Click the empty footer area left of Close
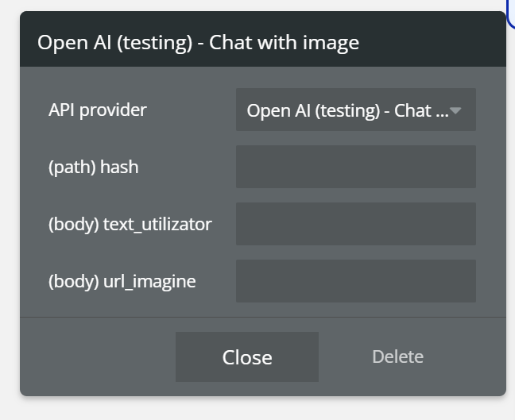Viewport: 515px width, 420px height. coord(95,357)
